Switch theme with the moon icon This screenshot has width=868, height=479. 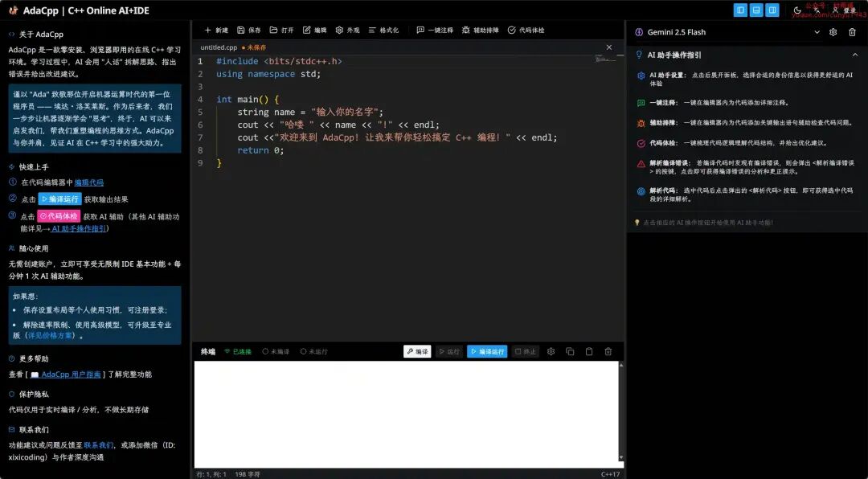(797, 10)
